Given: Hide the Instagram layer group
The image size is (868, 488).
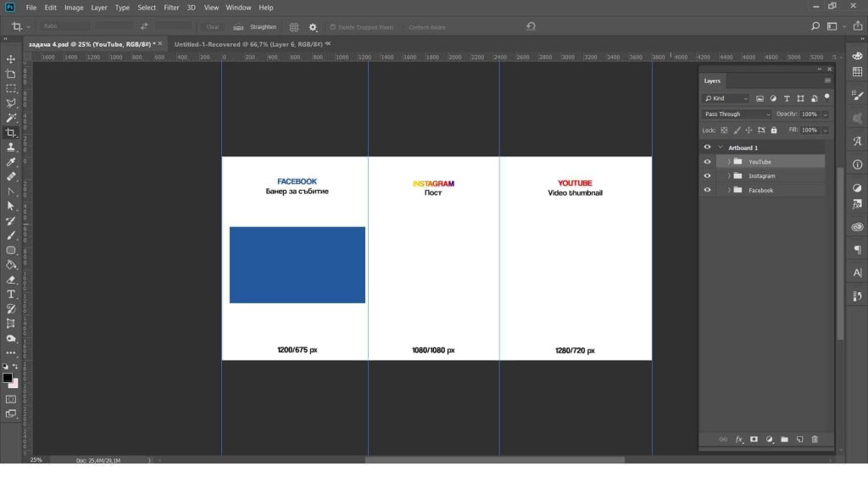Looking at the screenshot, I should click(707, 176).
